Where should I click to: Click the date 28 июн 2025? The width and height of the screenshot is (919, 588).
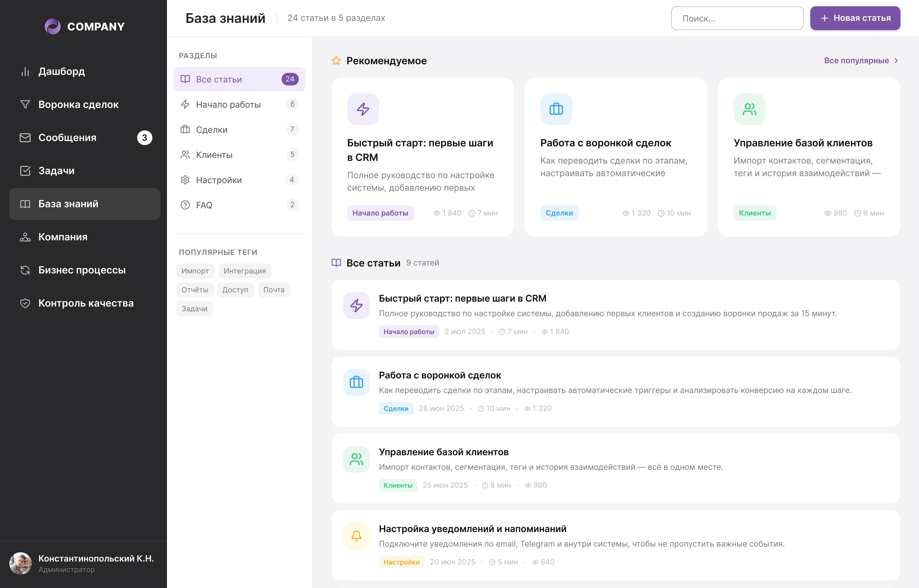pos(441,408)
